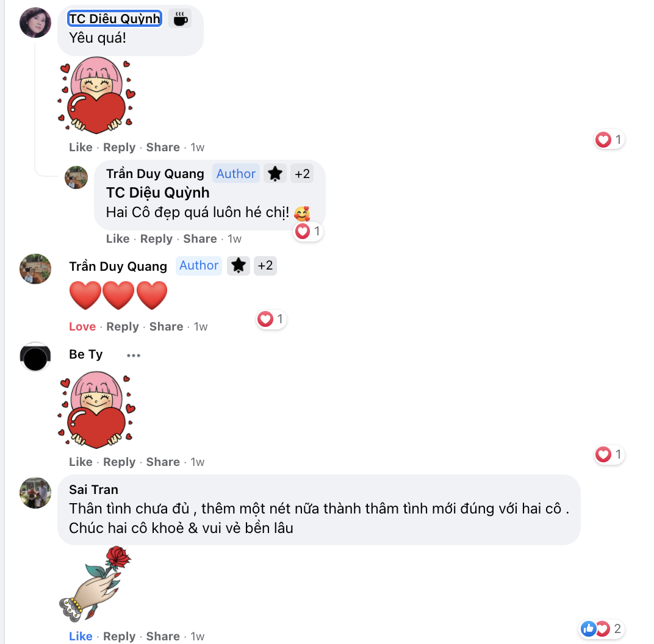Expand +2 badges in Trần Duy Quang's reply

(302, 174)
